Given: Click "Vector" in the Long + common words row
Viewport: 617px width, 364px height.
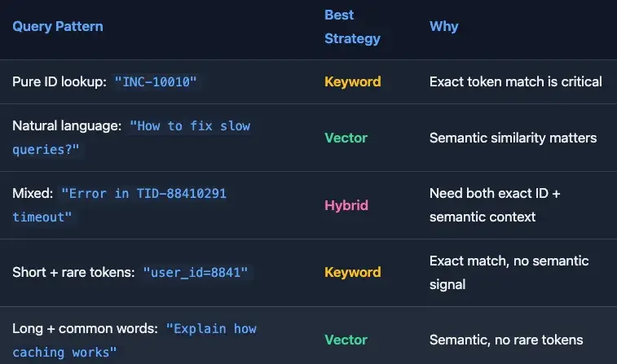Looking at the screenshot, I should click(346, 340).
